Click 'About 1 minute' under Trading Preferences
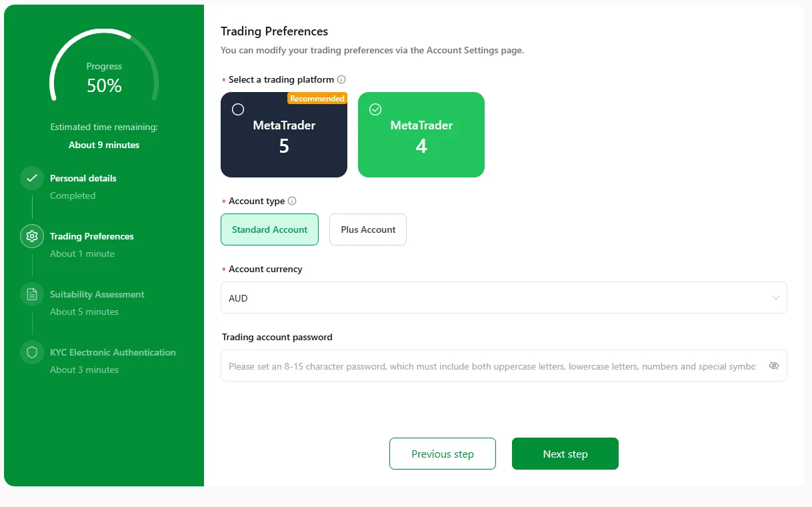Viewport: 812px width, 507px height. (83, 253)
